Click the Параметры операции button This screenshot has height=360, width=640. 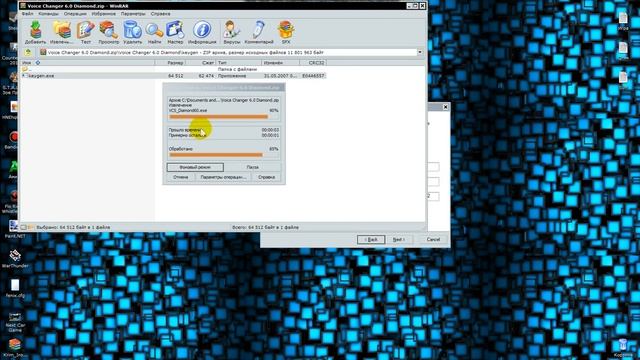(x=223, y=177)
